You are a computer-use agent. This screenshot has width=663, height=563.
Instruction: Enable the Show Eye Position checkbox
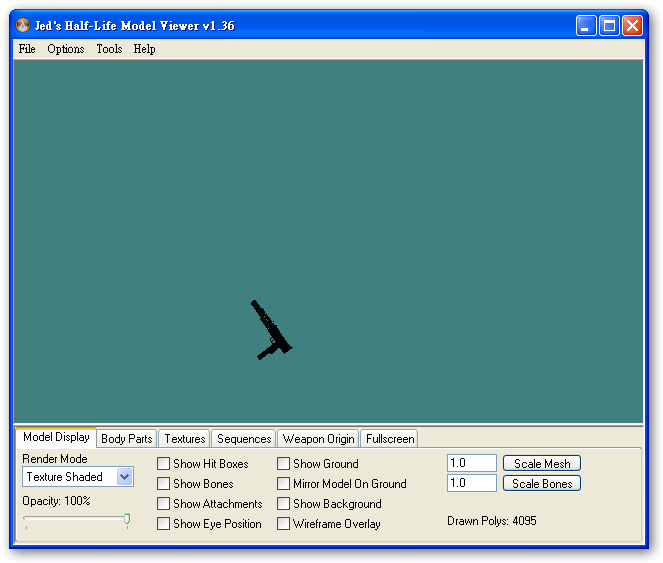tap(163, 524)
